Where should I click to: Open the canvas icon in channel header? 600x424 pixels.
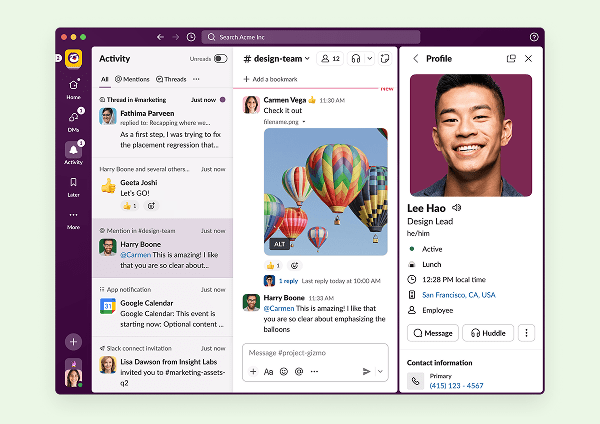pos(384,59)
